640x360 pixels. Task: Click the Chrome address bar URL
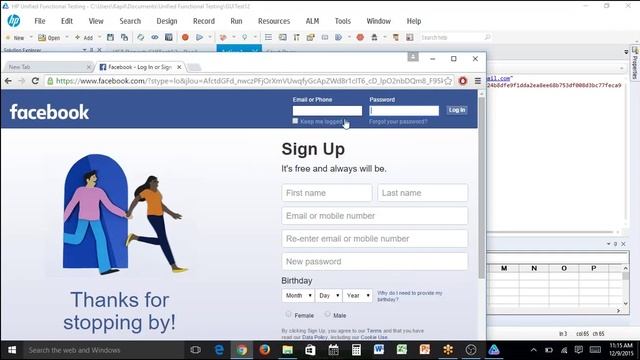pyautogui.click(x=249, y=81)
